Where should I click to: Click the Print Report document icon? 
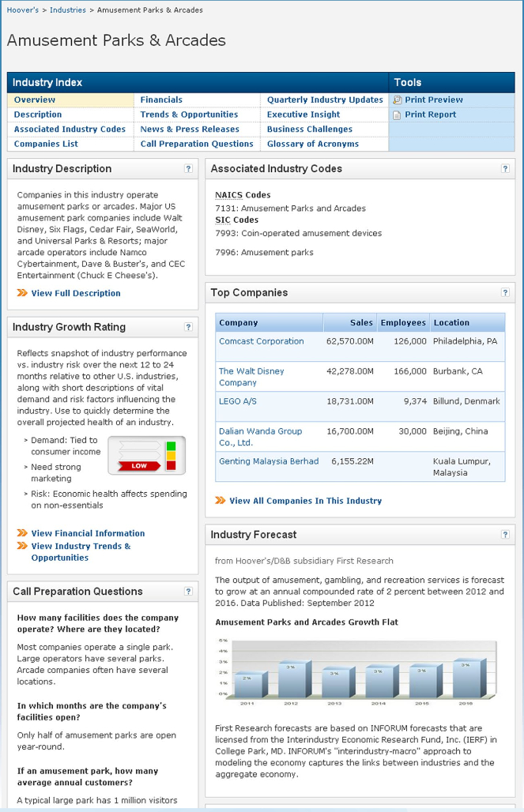(x=398, y=115)
